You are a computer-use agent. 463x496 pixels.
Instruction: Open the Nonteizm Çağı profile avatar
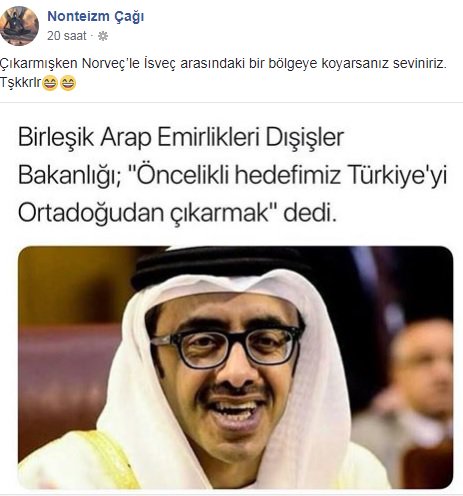click(19, 26)
